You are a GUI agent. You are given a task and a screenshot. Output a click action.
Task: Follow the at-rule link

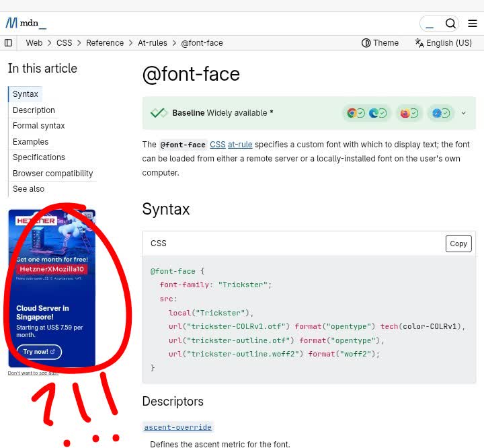coord(240,145)
